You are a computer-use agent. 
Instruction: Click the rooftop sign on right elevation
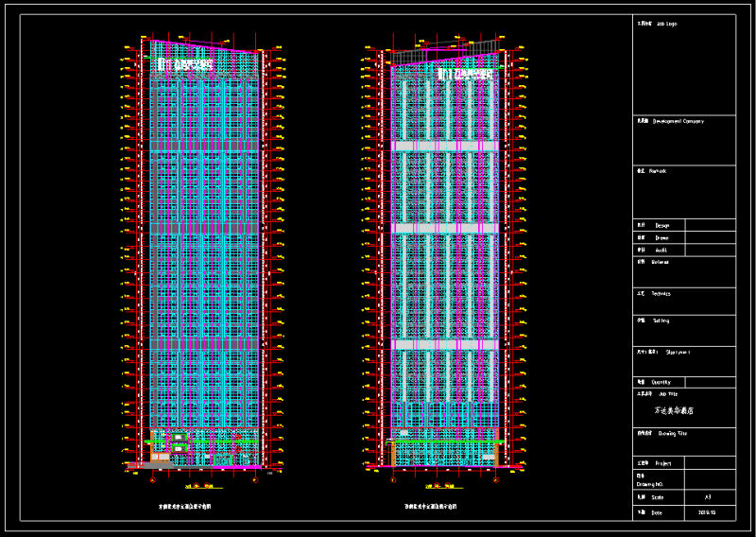pyautogui.click(x=465, y=74)
